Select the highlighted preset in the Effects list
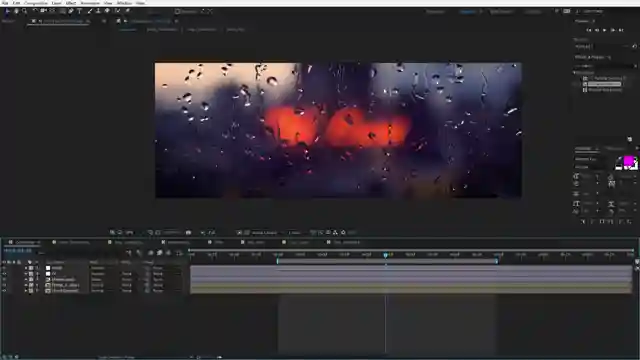This screenshot has height=360, width=640. 604,84
